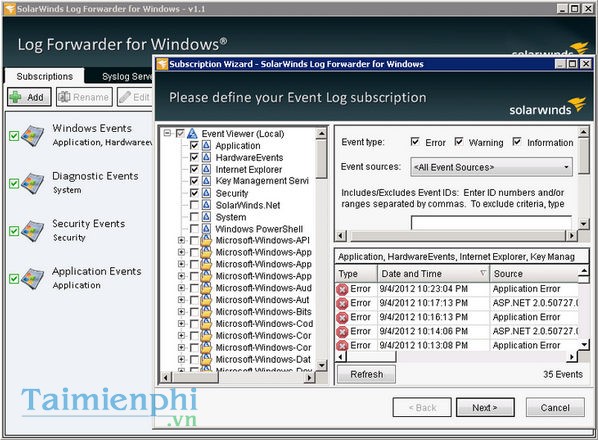The image size is (598, 440).
Task: Click the filter panel vertical scrollbar thumb
Action: (x=584, y=156)
